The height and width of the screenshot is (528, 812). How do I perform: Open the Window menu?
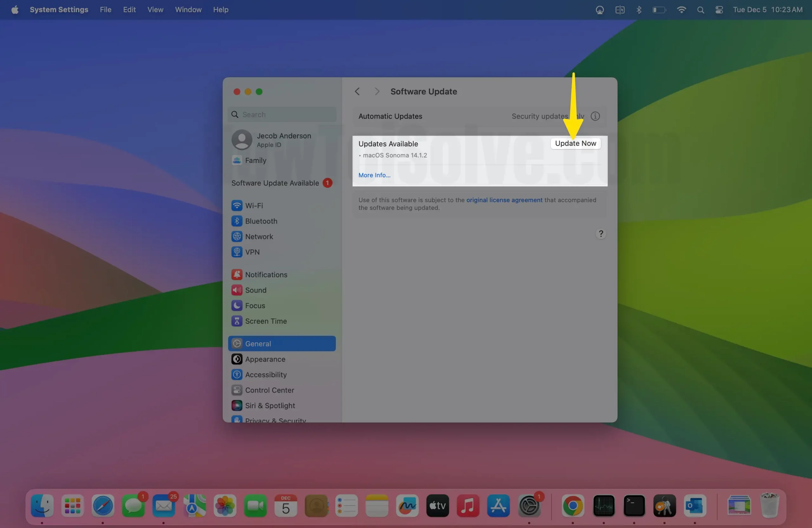click(x=188, y=10)
